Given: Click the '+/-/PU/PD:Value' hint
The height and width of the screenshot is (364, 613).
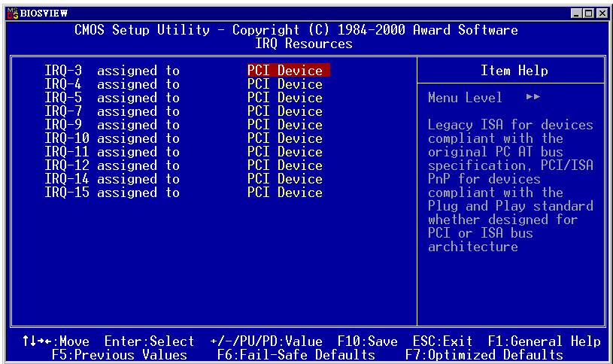Looking at the screenshot, I should (x=266, y=341).
